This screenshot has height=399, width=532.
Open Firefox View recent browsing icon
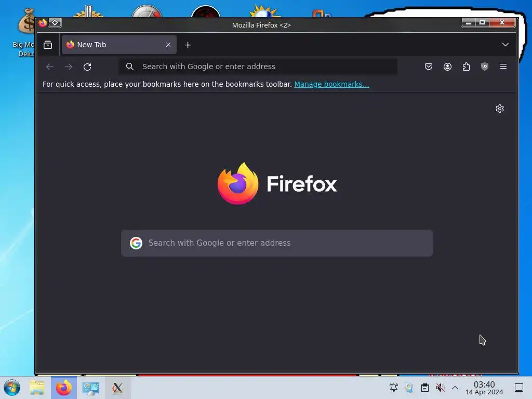[48, 45]
